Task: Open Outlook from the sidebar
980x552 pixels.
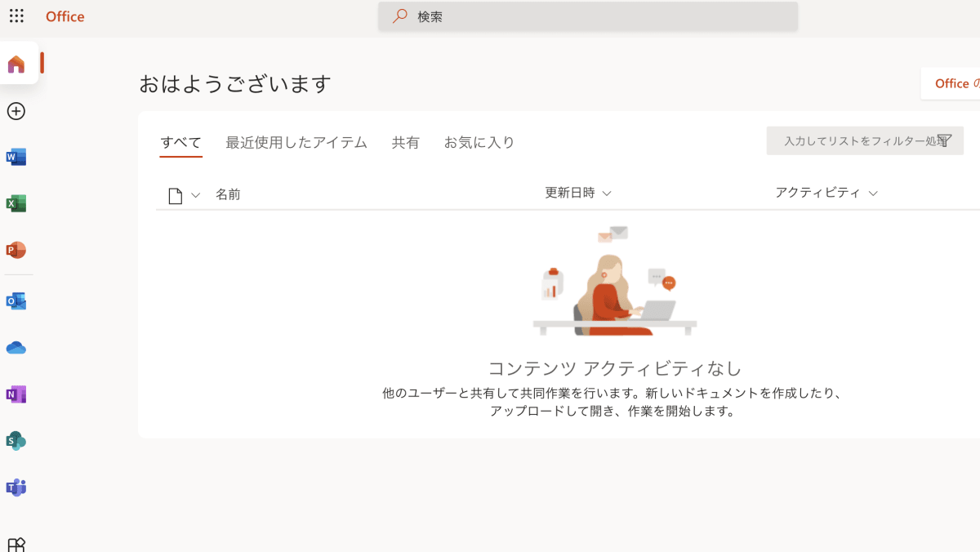Action: 16,301
